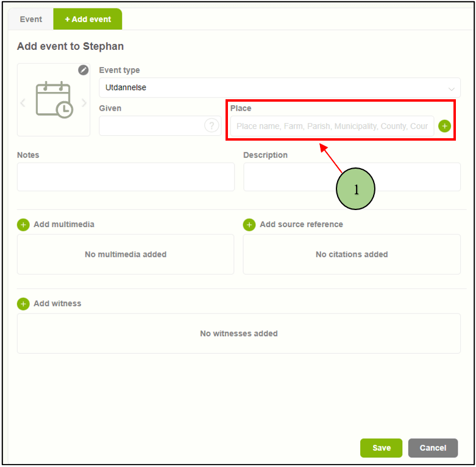Viewport: 476px width, 467px height.
Task: Switch to the Event tab
Action: tap(30, 19)
